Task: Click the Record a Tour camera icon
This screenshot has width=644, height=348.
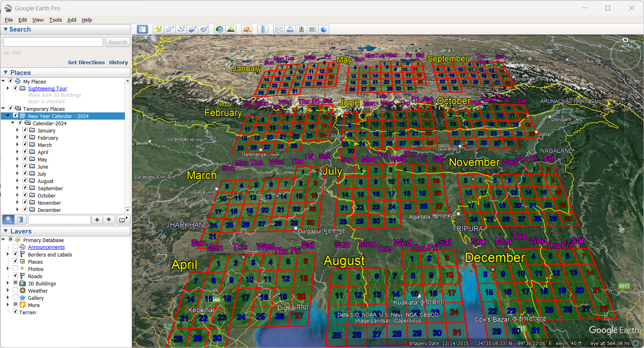Action: pos(204,29)
